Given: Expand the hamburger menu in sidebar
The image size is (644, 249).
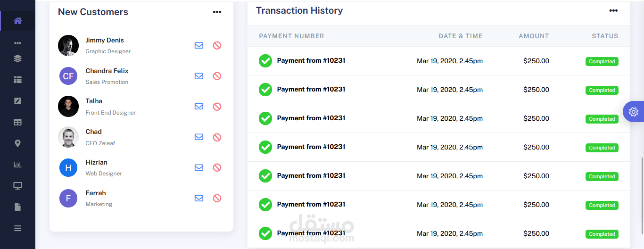Looking at the screenshot, I should [17, 228].
